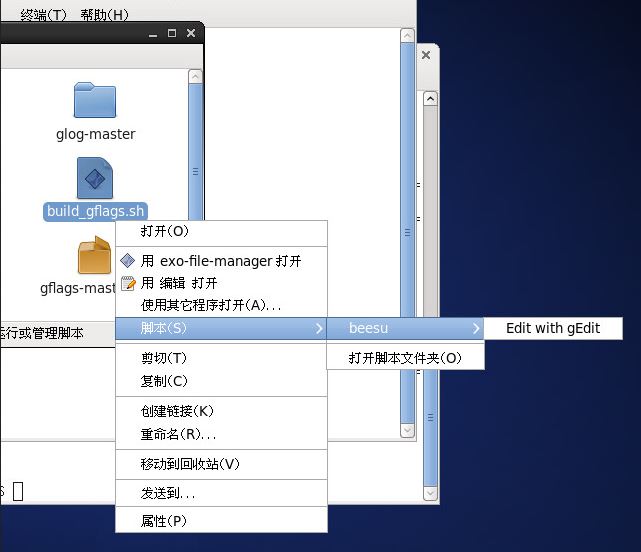Click the file manager scrollbar grip handle
The width and height of the screenshot is (641, 552).
(195, 172)
